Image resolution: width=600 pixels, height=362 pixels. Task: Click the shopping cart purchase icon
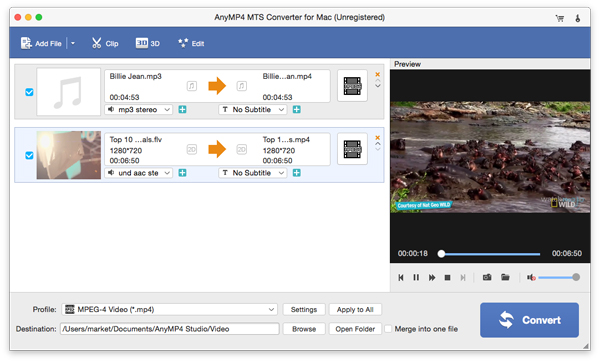(x=559, y=18)
